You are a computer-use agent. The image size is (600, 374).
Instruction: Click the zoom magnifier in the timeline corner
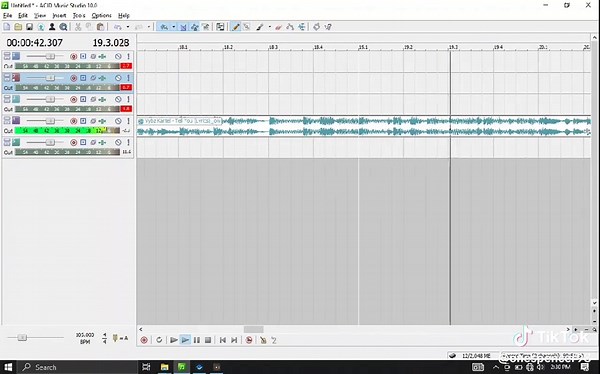[x=594, y=329]
